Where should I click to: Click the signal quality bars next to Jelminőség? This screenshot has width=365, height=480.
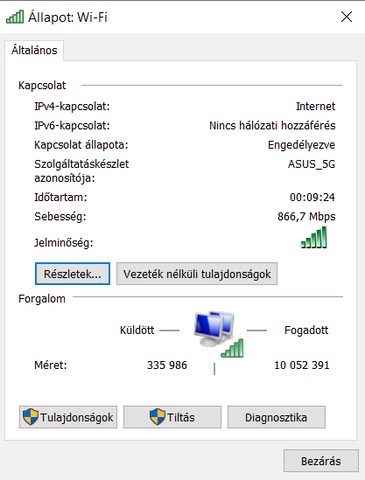tap(314, 237)
